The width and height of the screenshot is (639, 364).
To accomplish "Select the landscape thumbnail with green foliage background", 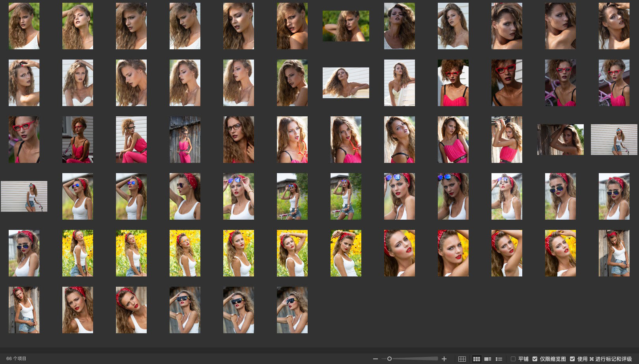I will [x=346, y=26].
